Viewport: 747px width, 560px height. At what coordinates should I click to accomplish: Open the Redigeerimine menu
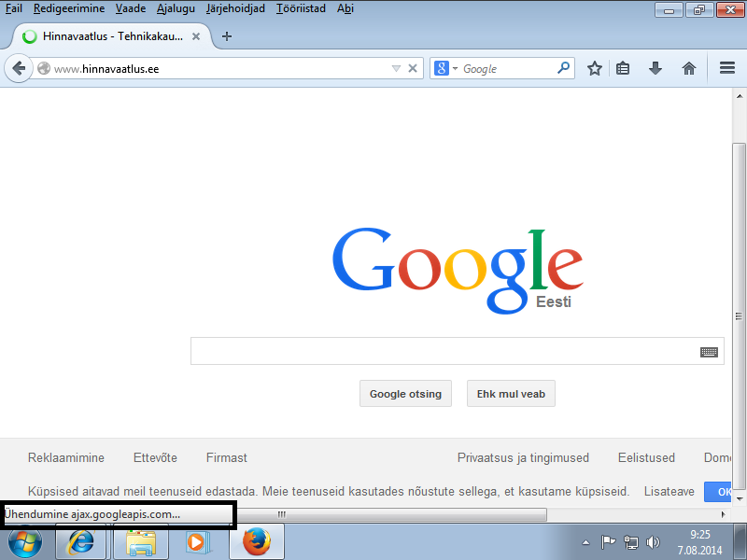(x=69, y=8)
